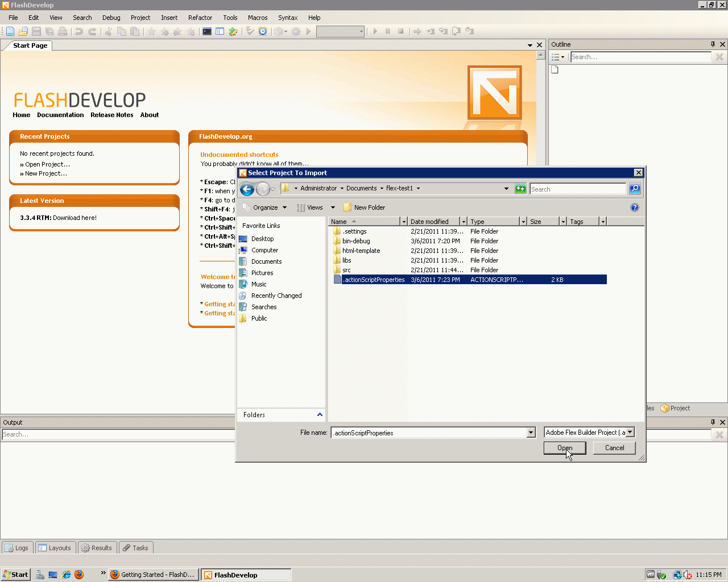Select the src folder
728x582 pixels.
pos(346,270)
